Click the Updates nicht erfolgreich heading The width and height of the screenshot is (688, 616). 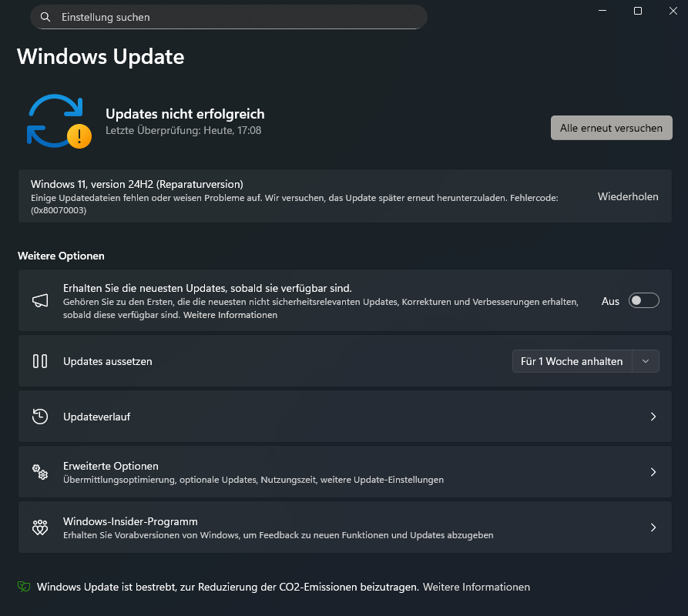(x=185, y=114)
